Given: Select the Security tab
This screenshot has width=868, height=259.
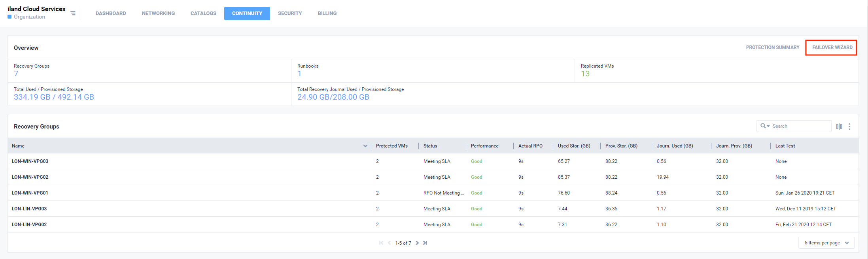Looking at the screenshot, I should click(289, 13).
